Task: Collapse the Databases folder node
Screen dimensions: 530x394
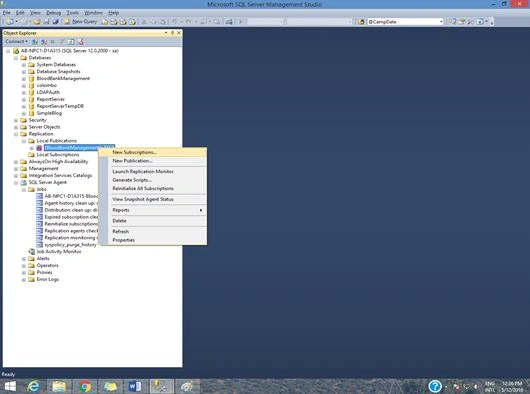Action: 16,58
